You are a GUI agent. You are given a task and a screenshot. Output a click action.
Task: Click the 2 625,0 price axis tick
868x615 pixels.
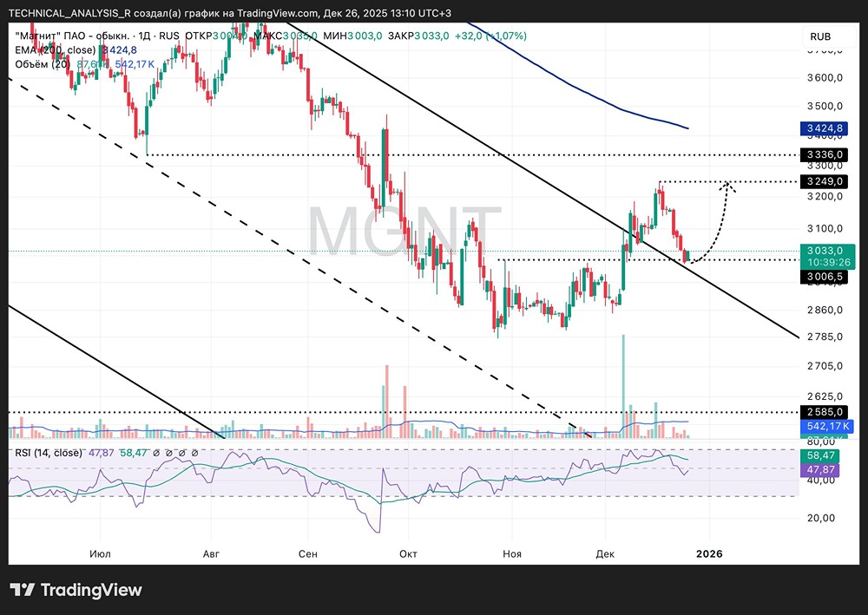coord(825,396)
